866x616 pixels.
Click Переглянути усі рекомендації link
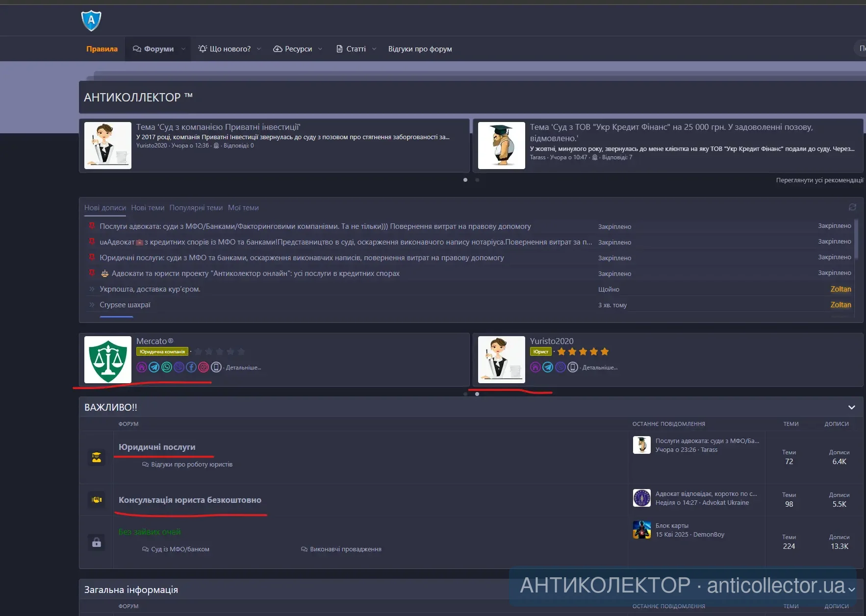tap(819, 180)
